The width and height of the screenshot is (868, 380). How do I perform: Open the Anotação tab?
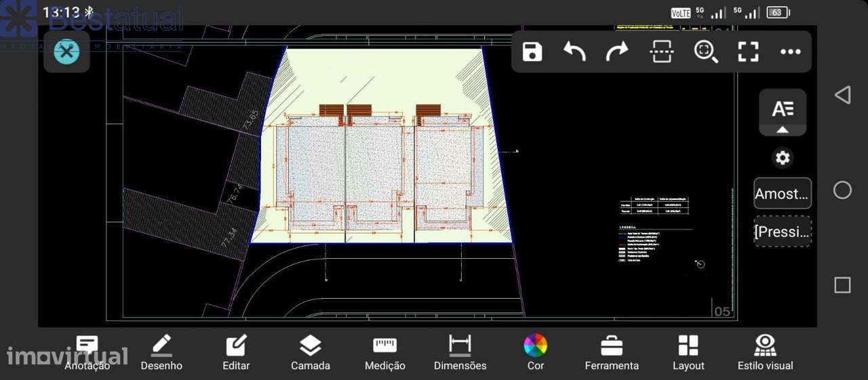(x=87, y=353)
